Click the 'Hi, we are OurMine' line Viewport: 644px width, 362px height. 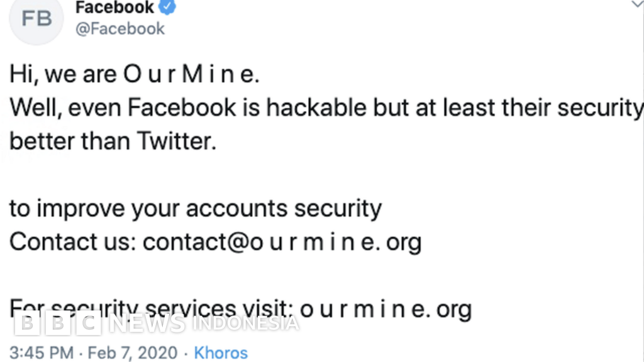[135, 75]
